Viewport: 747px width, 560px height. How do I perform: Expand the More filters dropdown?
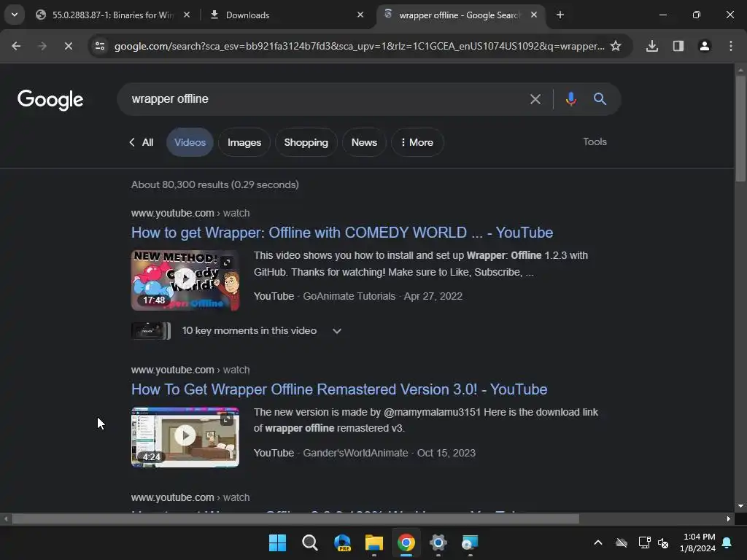[417, 142]
